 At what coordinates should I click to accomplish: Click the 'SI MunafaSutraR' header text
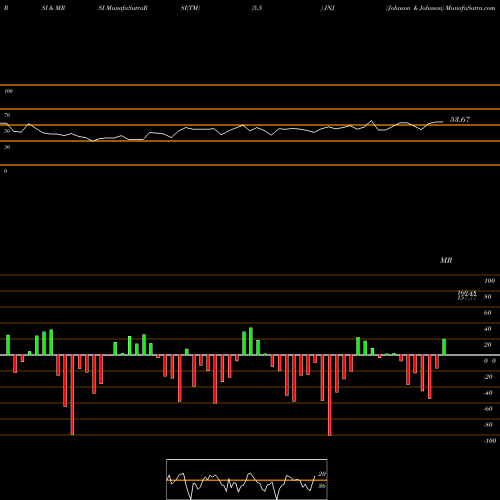(123, 8)
